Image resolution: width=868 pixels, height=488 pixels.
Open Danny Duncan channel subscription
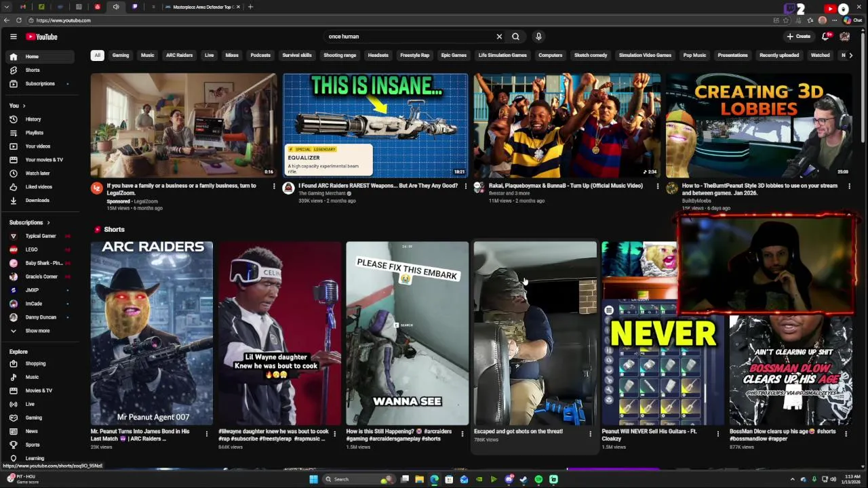[x=41, y=317]
